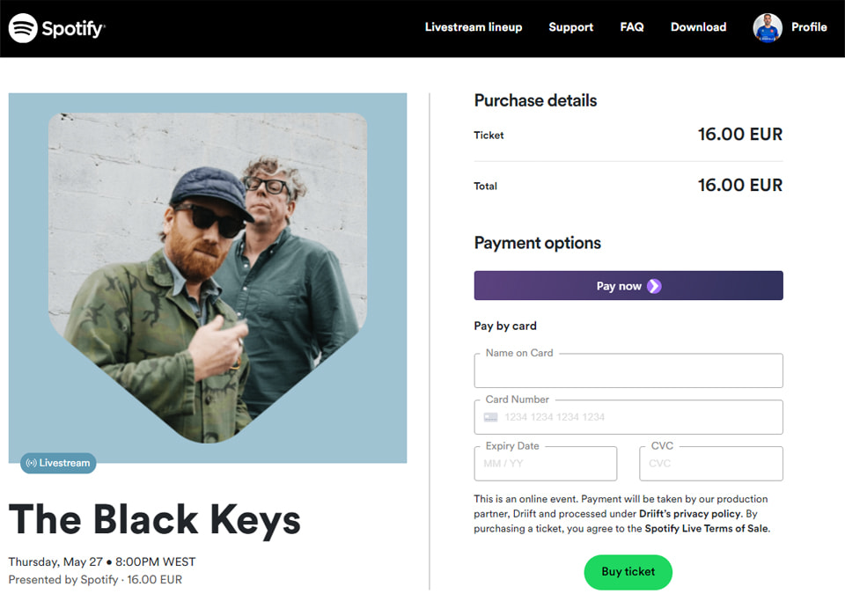845x616 pixels.
Task: Open the Profile menu label
Action: pyautogui.click(x=809, y=27)
